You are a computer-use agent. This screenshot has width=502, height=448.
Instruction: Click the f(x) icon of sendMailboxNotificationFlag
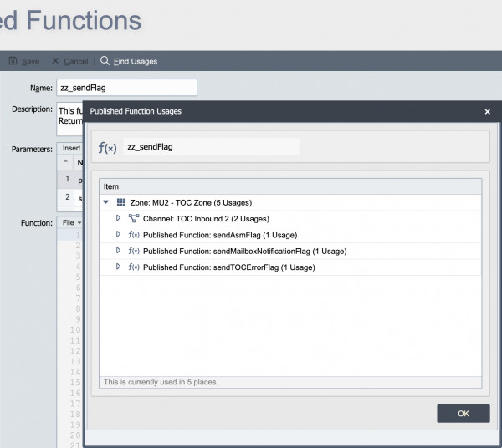tap(134, 251)
